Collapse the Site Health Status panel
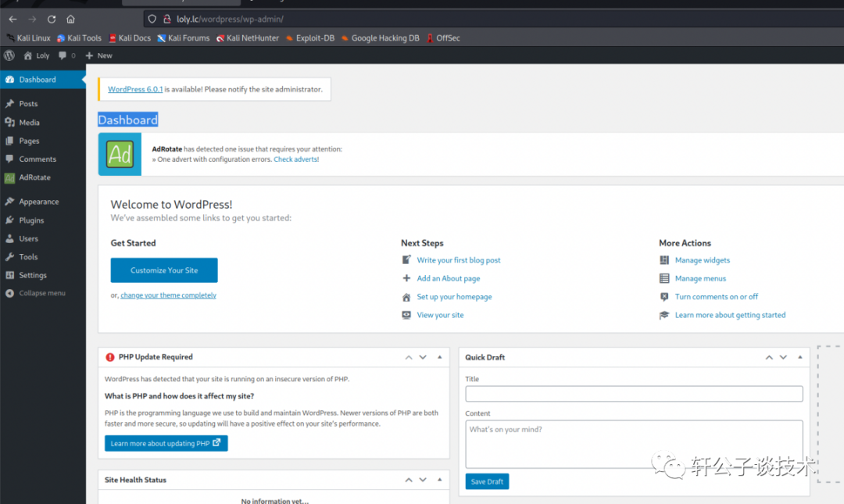The image size is (844, 504). pyautogui.click(x=440, y=480)
